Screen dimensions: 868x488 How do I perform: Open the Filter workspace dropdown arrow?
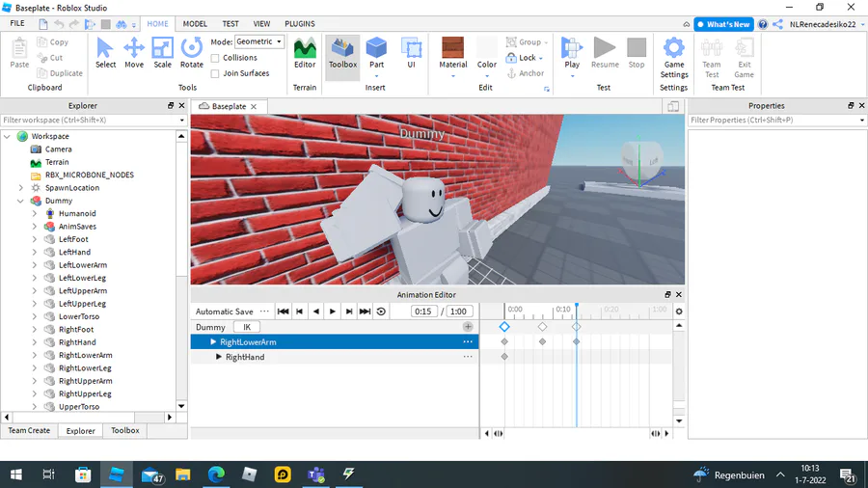[181, 120]
